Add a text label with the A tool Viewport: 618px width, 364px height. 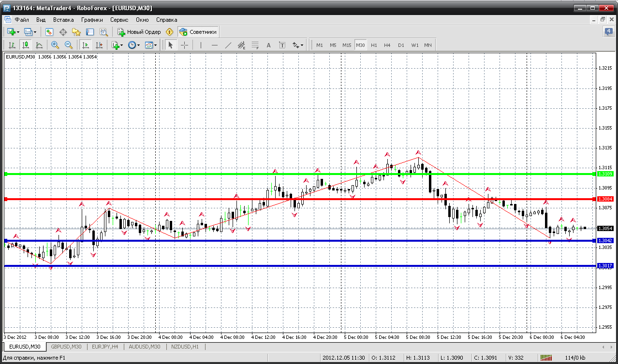tap(269, 45)
